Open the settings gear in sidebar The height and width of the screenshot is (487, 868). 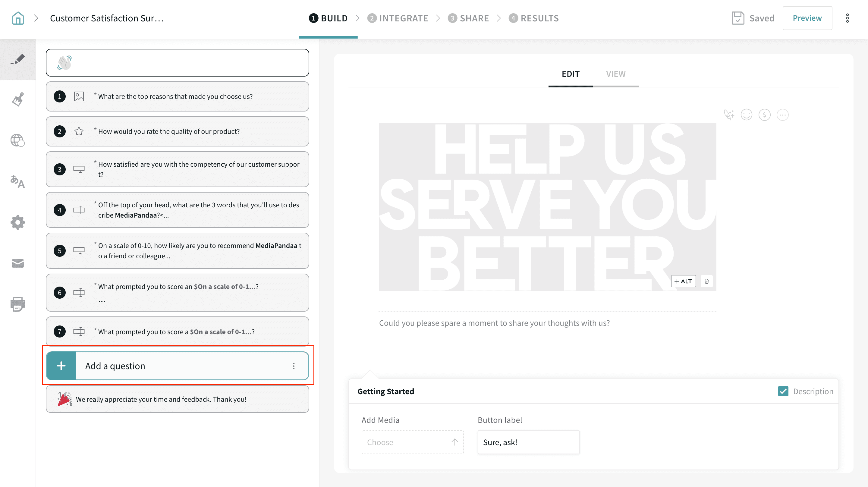click(18, 222)
